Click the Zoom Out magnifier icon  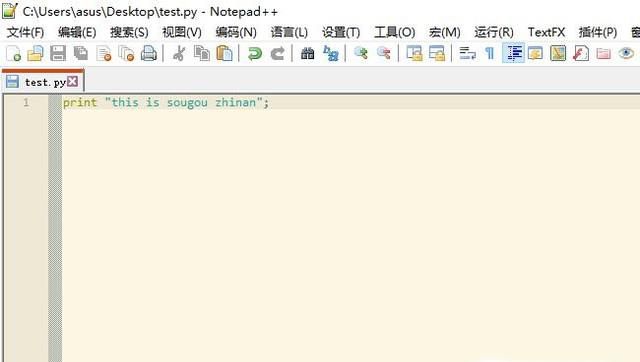click(384, 53)
